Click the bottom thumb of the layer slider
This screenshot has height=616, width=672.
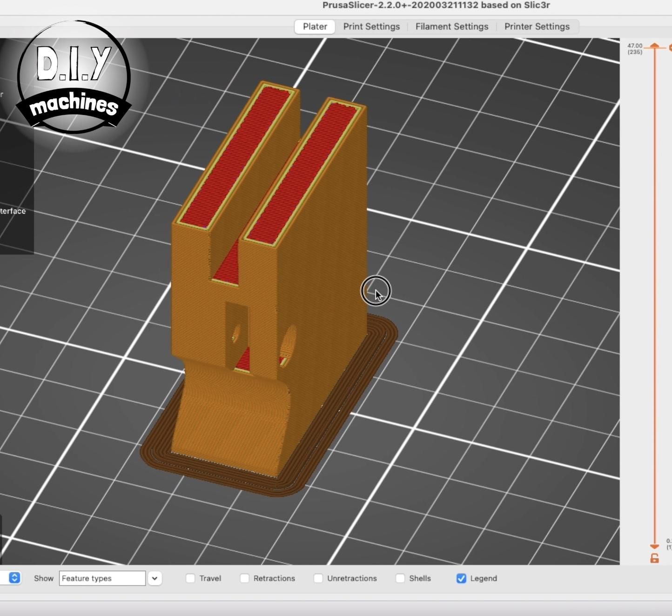tap(654, 546)
